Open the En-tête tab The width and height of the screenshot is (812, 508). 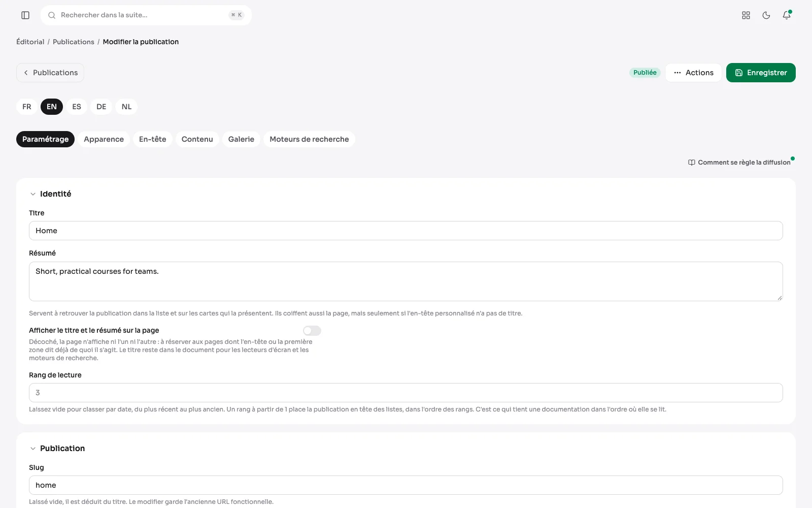[153, 139]
